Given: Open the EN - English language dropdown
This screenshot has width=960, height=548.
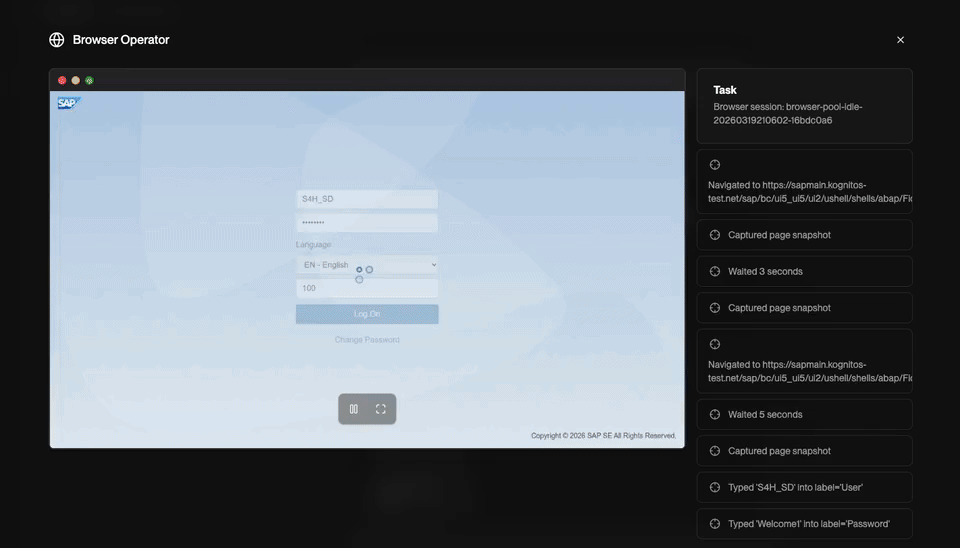Looking at the screenshot, I should coord(367,265).
